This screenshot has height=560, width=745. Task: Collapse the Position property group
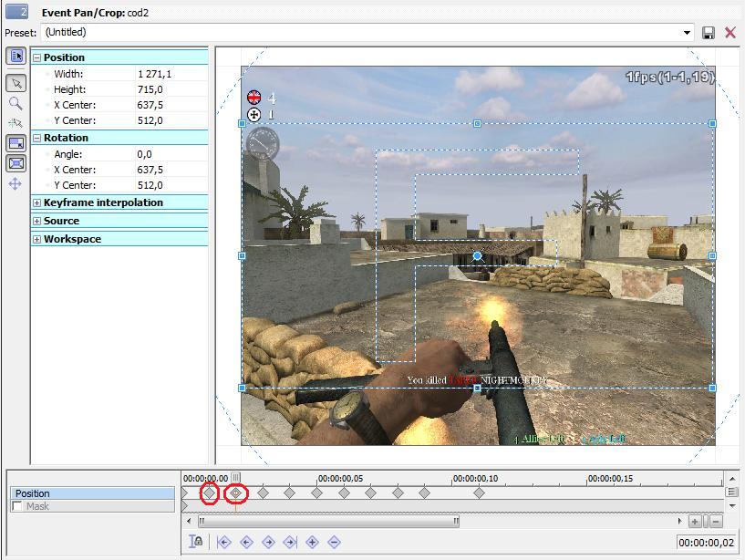[x=37, y=58]
